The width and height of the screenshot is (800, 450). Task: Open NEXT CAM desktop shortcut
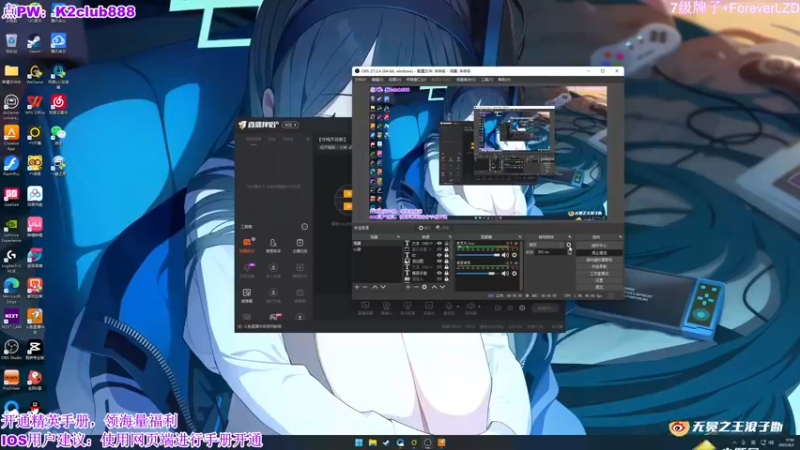point(11,319)
